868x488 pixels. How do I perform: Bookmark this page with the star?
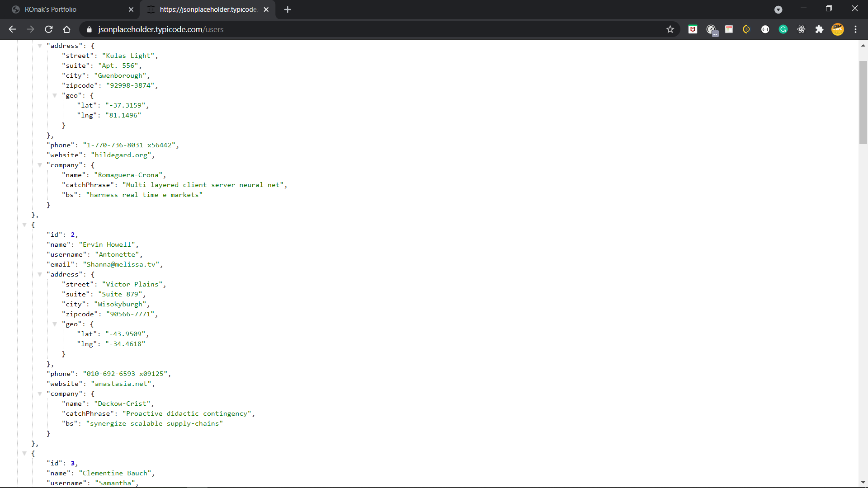pyautogui.click(x=670, y=29)
